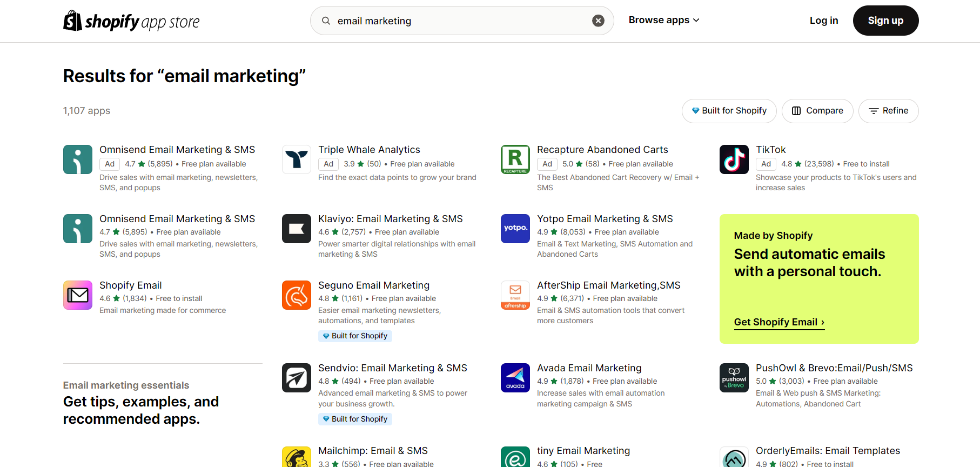This screenshot has height=467, width=980.
Task: Click the Shopify app store logo
Action: point(131,21)
